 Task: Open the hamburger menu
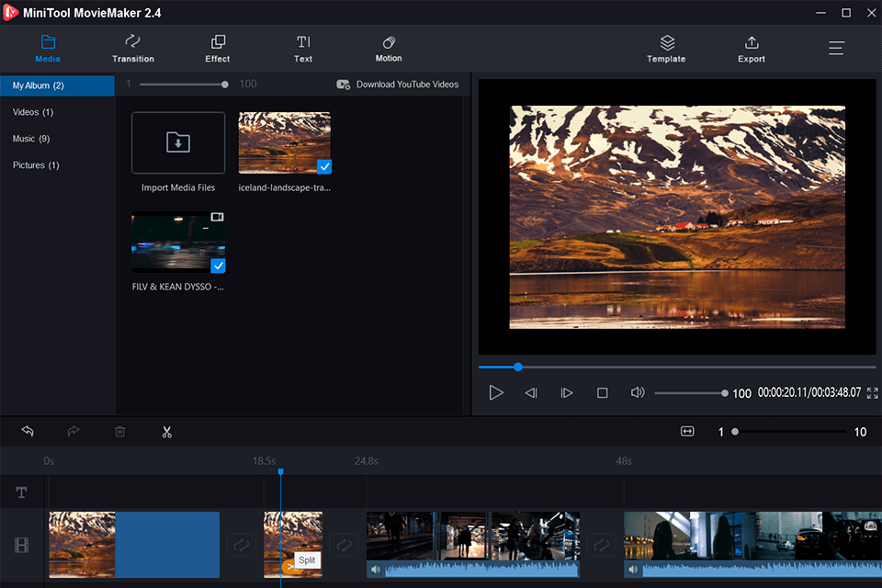(x=836, y=49)
